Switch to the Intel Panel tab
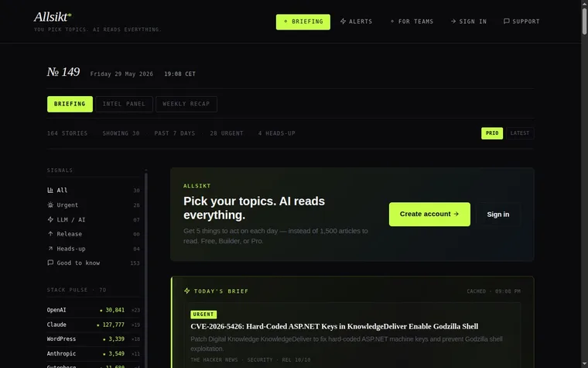The height and width of the screenshot is (368, 588). [x=124, y=104]
